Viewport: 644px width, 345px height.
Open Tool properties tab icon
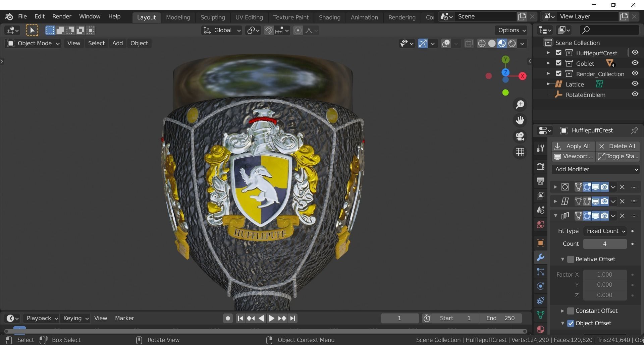[x=540, y=148]
